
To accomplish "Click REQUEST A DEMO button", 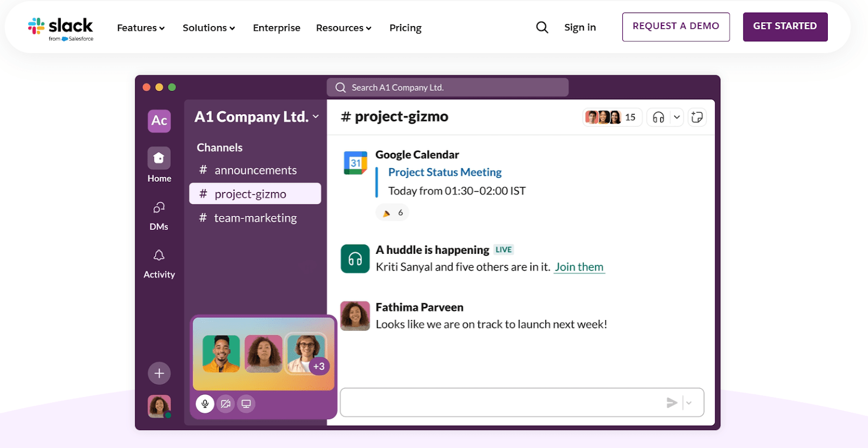I will tap(676, 27).
